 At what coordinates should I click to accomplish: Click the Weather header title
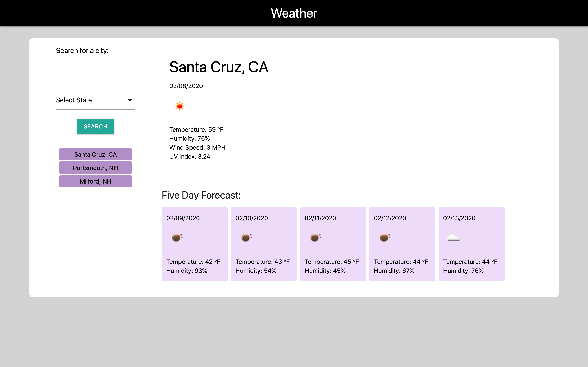pyautogui.click(x=294, y=13)
